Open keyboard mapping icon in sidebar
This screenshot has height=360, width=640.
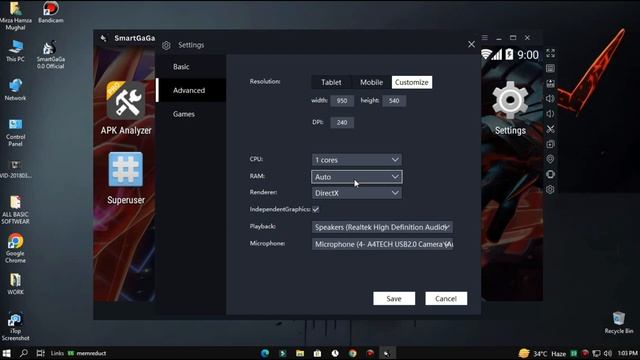pos(550,68)
